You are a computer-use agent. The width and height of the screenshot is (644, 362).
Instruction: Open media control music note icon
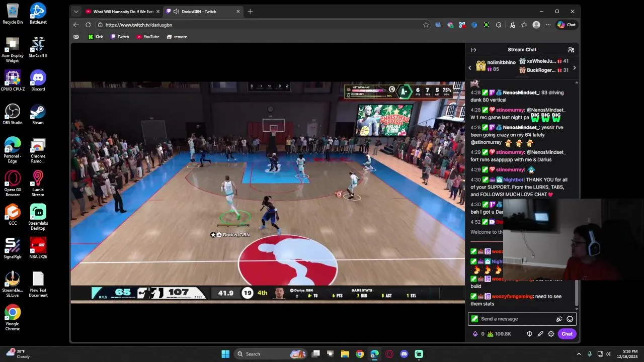(512, 25)
